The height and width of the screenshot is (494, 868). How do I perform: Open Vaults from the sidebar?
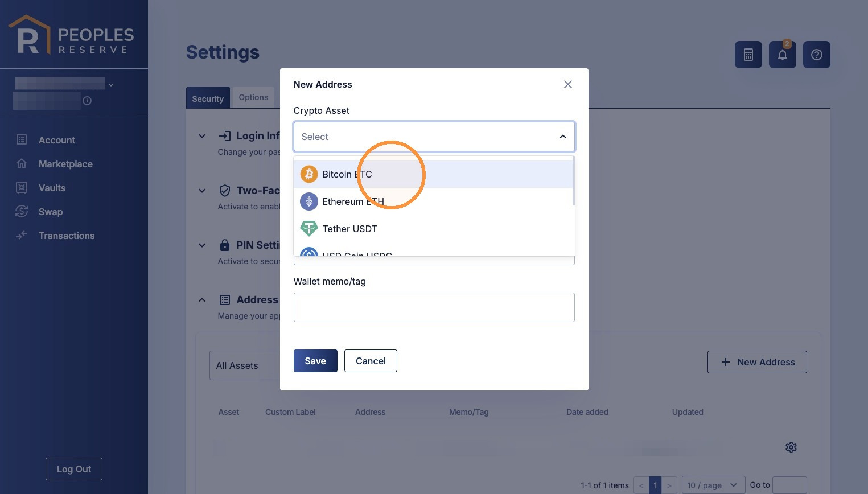(52, 188)
